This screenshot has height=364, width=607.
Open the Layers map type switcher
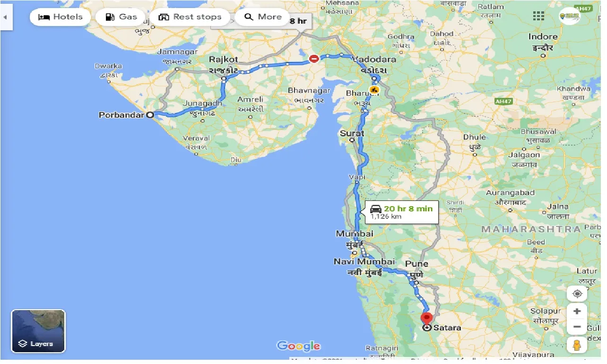[x=38, y=331]
